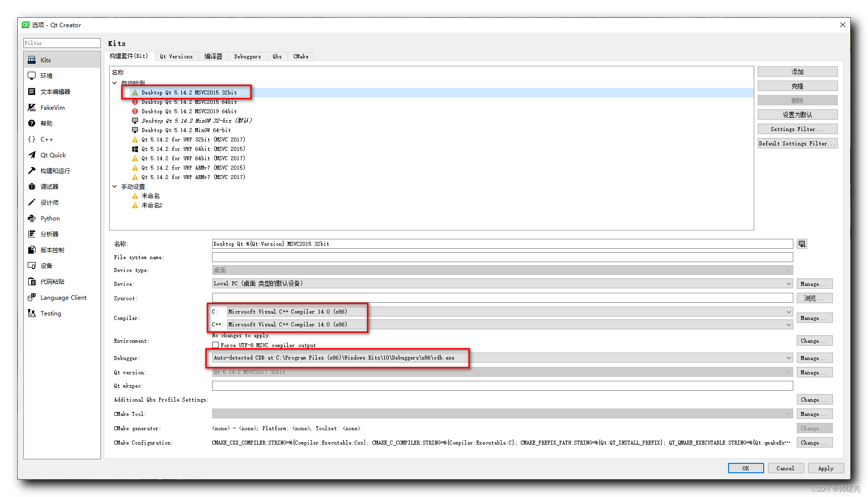Enable Force UTF-8 MSVC compiler output

click(216, 345)
